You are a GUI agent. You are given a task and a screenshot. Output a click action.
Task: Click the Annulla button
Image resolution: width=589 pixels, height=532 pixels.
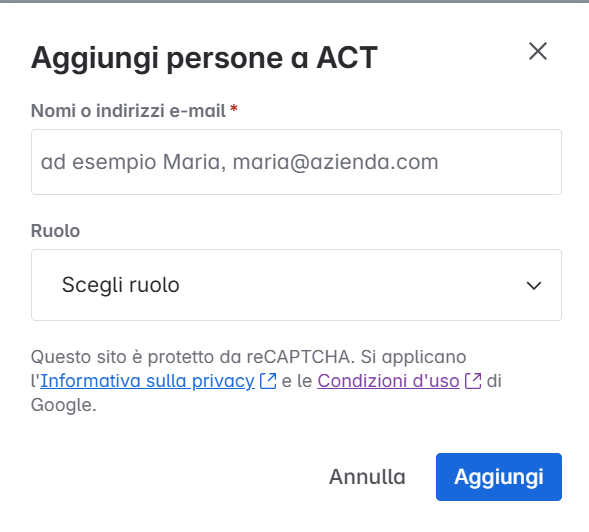pos(367,477)
